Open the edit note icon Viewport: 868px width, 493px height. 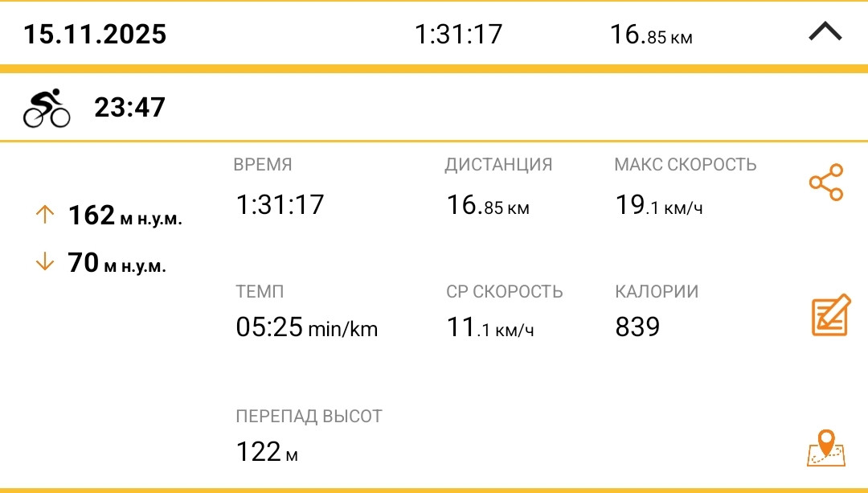point(831,314)
